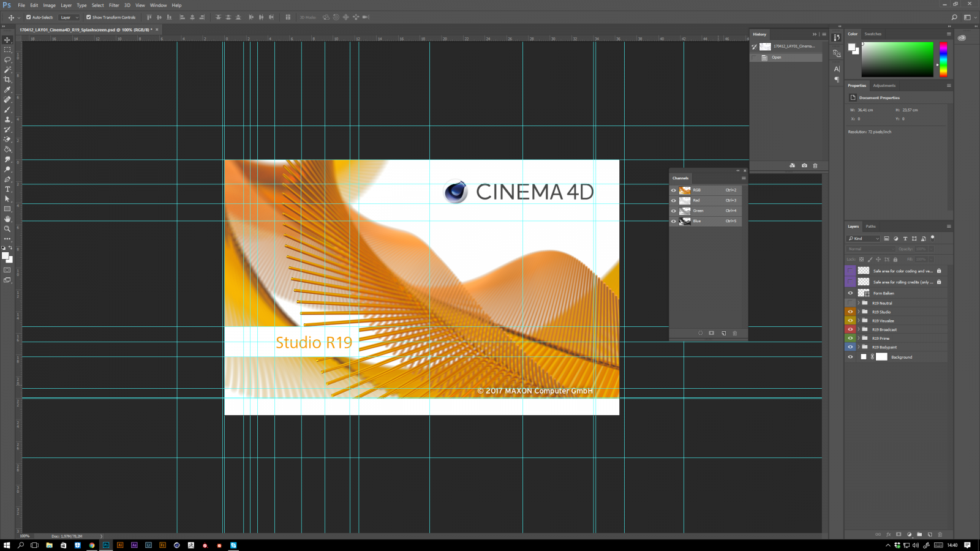Screen dimensions: 980x551
Task: Open the Auto-Select Layer dropdown
Action: [x=69, y=17]
